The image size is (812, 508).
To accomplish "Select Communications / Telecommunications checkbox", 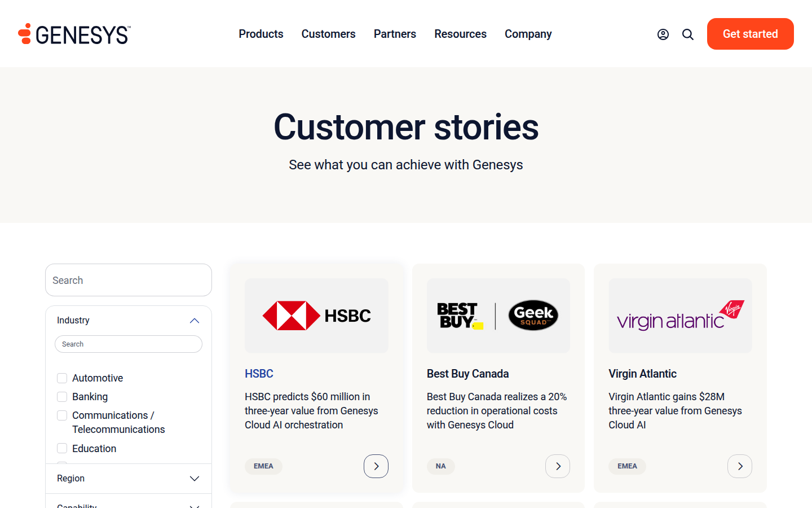I will 62,415.
